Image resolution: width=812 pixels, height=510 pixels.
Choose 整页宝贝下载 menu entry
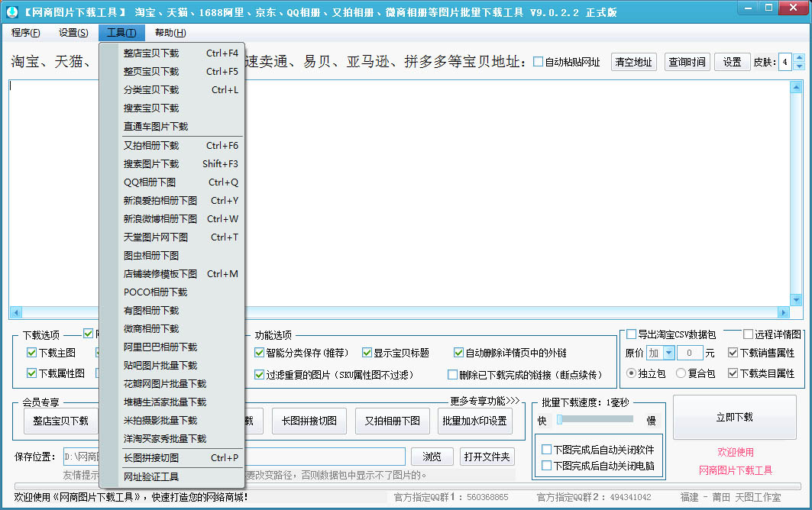click(181, 72)
